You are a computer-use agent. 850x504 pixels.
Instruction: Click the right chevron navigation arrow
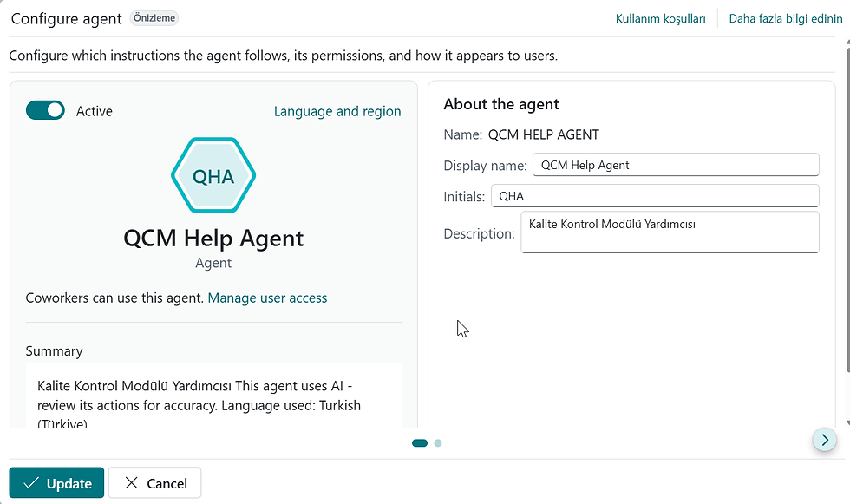pos(824,440)
